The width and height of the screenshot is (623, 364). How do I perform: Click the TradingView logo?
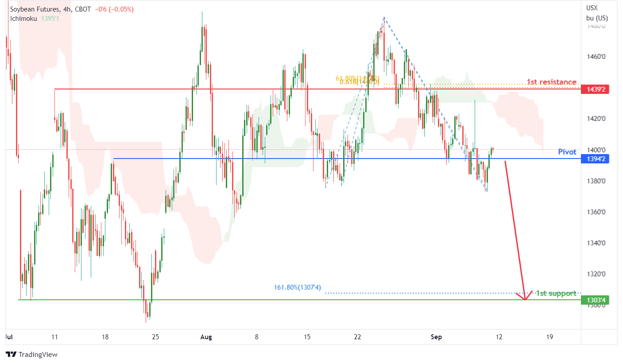tap(31, 354)
